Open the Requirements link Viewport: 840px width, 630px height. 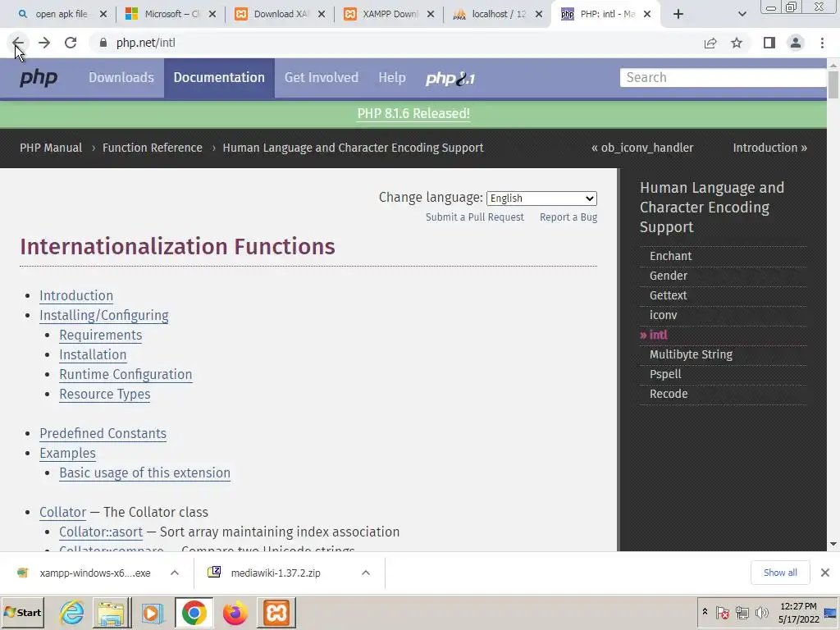point(101,336)
